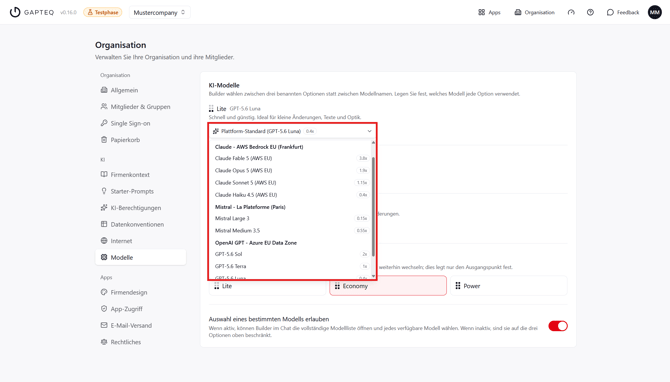
Task: Click the 'OpenAI GPT - Azure EU Data Zone' header
Action: [256, 243]
